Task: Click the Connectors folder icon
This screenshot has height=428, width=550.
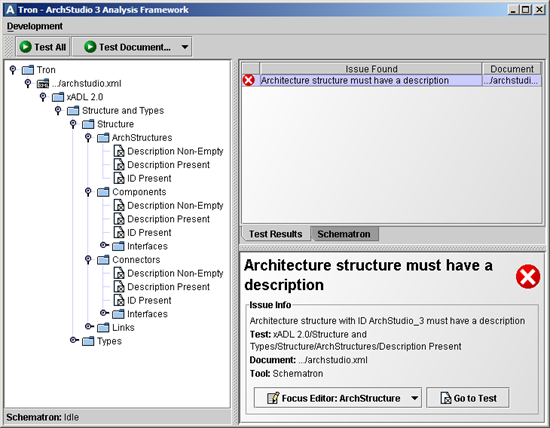Action: 103,260
